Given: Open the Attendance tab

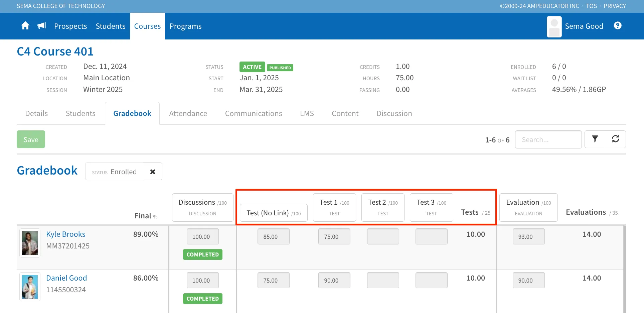Looking at the screenshot, I should pyautogui.click(x=188, y=113).
